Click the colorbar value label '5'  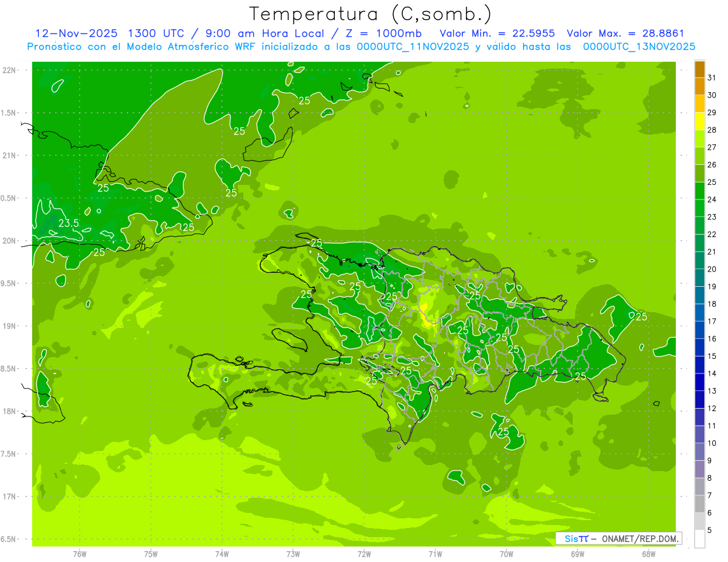(709, 530)
